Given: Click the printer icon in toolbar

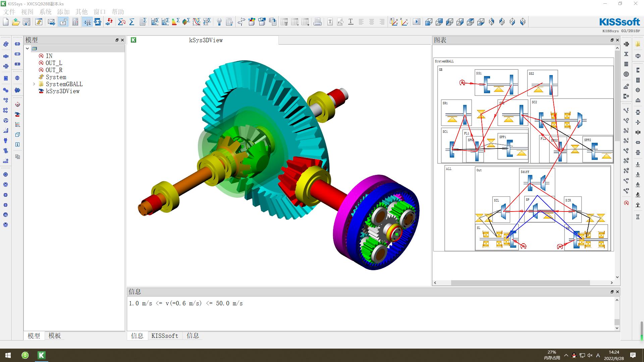Looking at the screenshot, I should (x=317, y=22).
